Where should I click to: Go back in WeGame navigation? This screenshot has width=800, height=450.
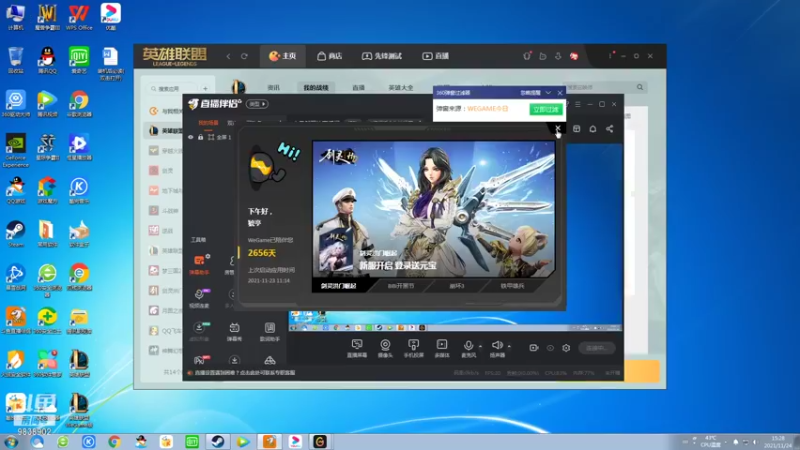pyautogui.click(x=228, y=56)
